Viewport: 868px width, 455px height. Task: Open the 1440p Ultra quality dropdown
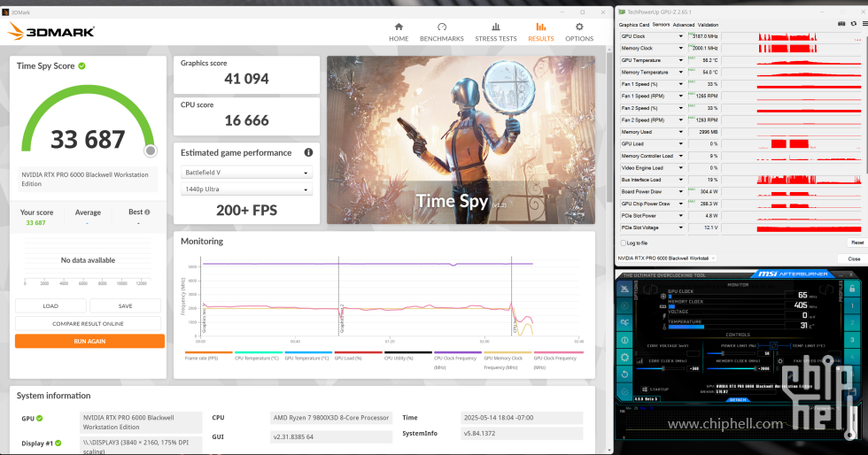click(247, 189)
